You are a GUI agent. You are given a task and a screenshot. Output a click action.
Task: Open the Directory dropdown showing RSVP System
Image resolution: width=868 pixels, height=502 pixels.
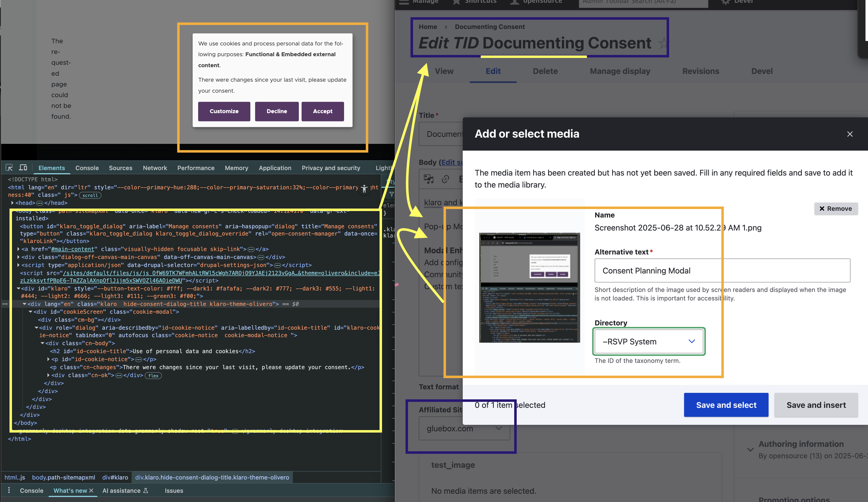(649, 341)
